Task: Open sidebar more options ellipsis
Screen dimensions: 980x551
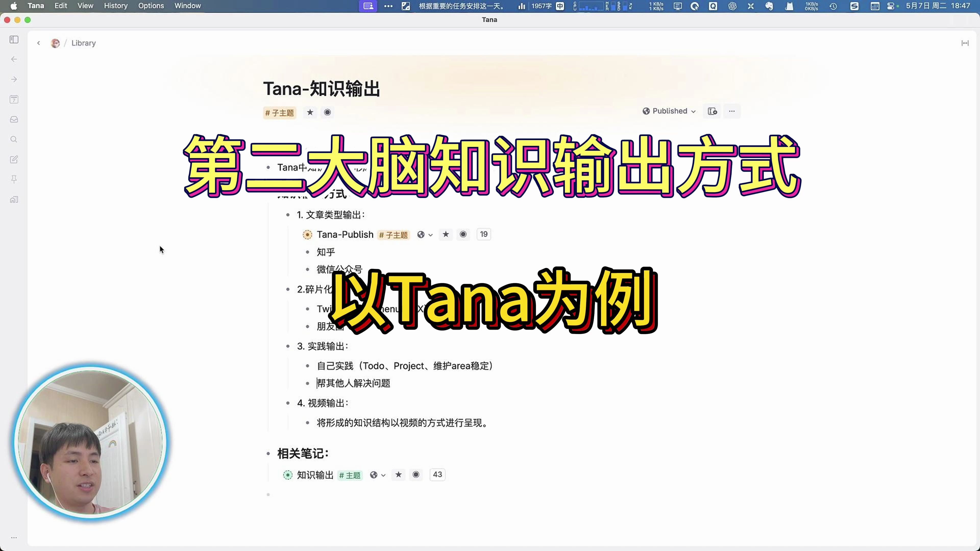Action: pyautogui.click(x=14, y=538)
